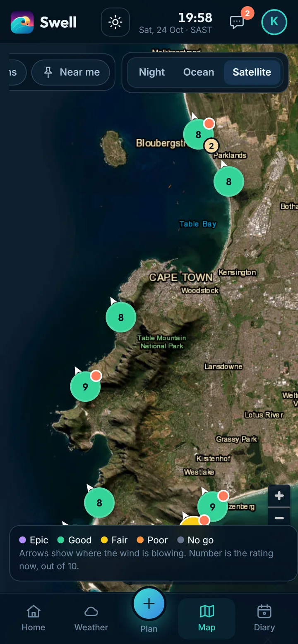The height and width of the screenshot is (644, 298).
Task: Click the pin icon in Near me
Action: click(x=48, y=72)
